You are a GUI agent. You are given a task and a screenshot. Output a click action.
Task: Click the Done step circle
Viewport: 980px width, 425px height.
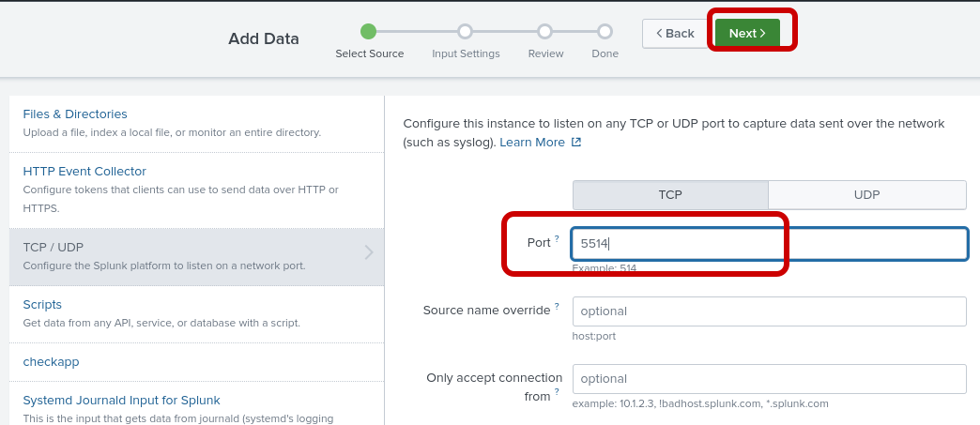coord(605,32)
